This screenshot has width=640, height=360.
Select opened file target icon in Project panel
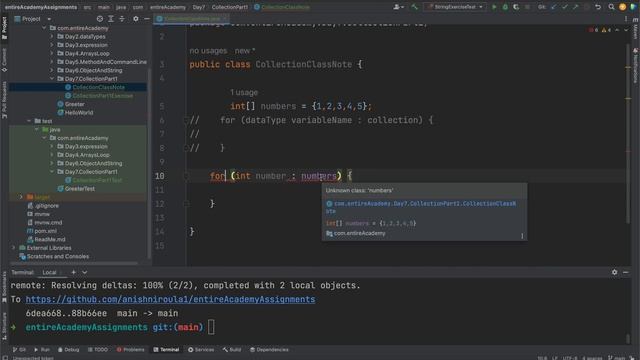coord(100,19)
